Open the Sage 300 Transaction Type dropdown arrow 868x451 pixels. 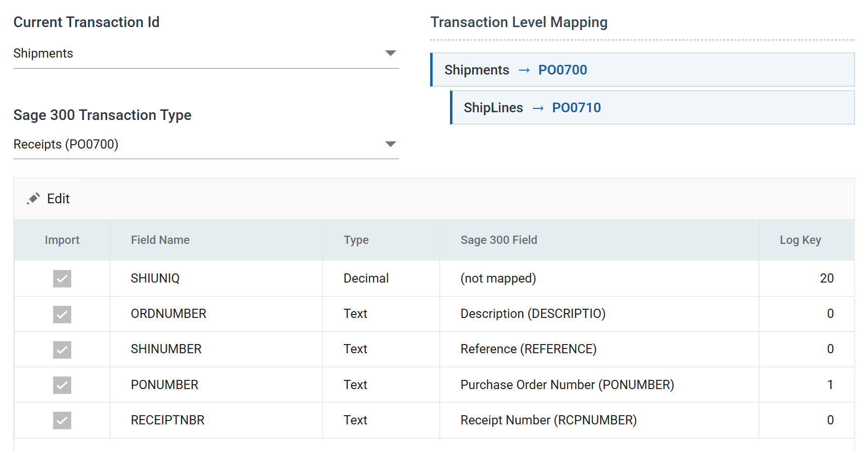[390, 144]
